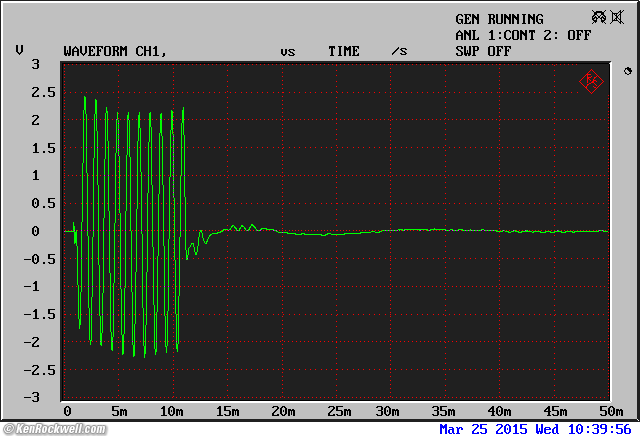The width and height of the screenshot is (640, 436).
Task: Select the WAVEFORM CH1 trace label
Action: pos(115,51)
